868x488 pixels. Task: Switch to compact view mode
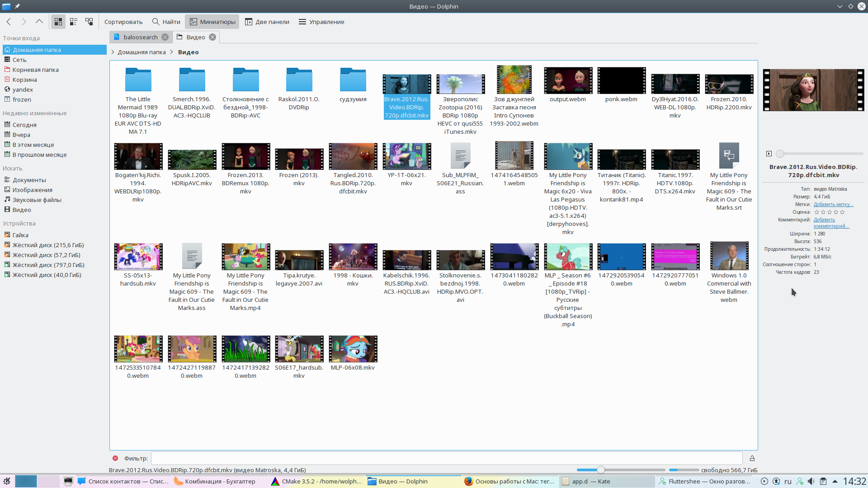pyautogui.click(x=74, y=22)
